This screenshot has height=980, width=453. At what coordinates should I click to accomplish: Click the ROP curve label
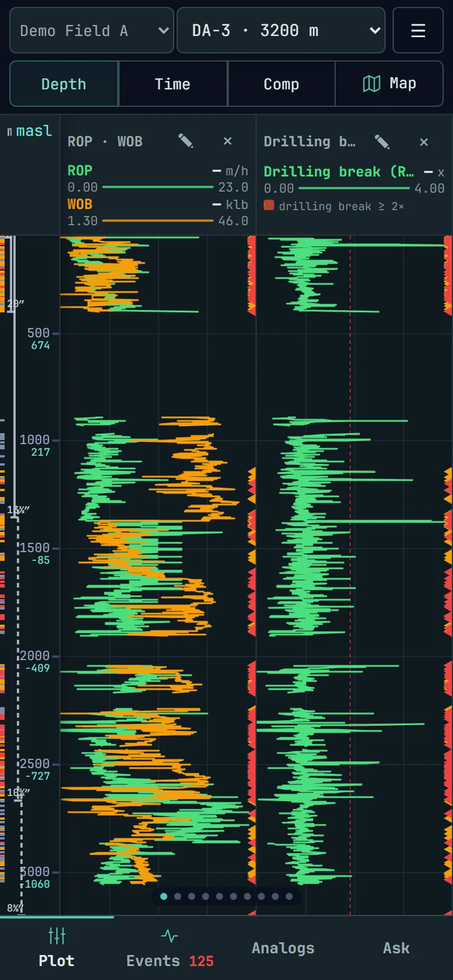tap(80, 171)
